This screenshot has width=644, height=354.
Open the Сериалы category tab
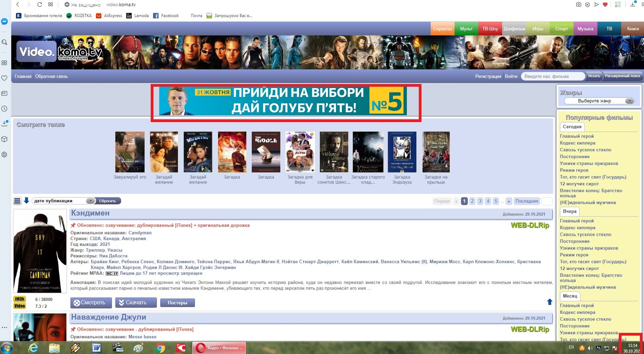pyautogui.click(x=442, y=29)
